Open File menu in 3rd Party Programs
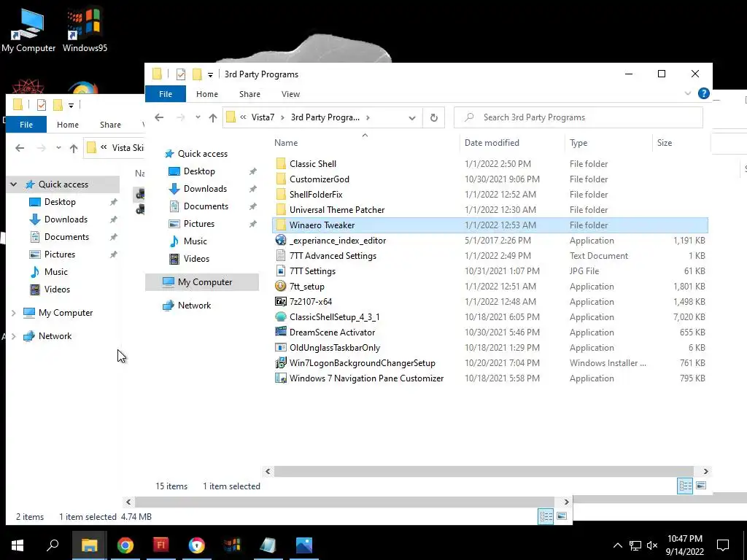 point(166,94)
